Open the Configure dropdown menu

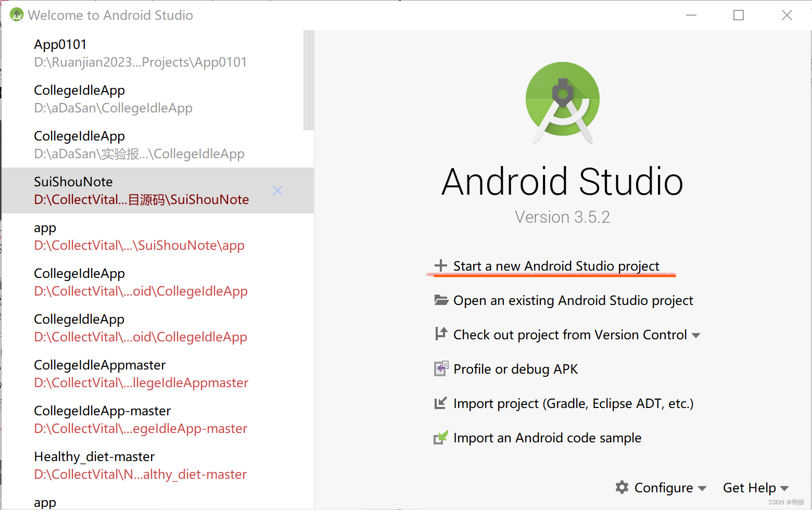click(x=661, y=487)
